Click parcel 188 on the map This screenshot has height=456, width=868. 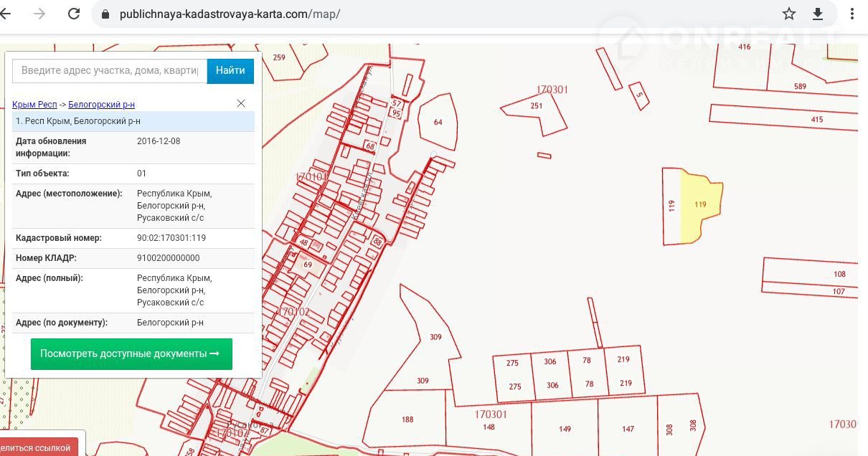[407, 419]
